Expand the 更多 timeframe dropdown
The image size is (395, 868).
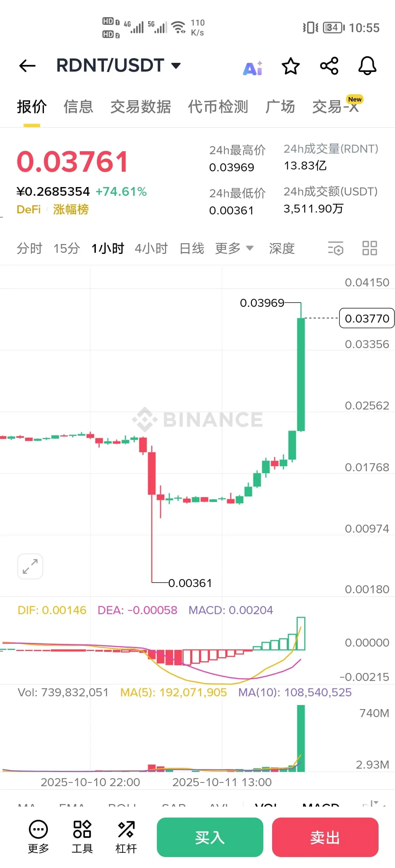234,248
